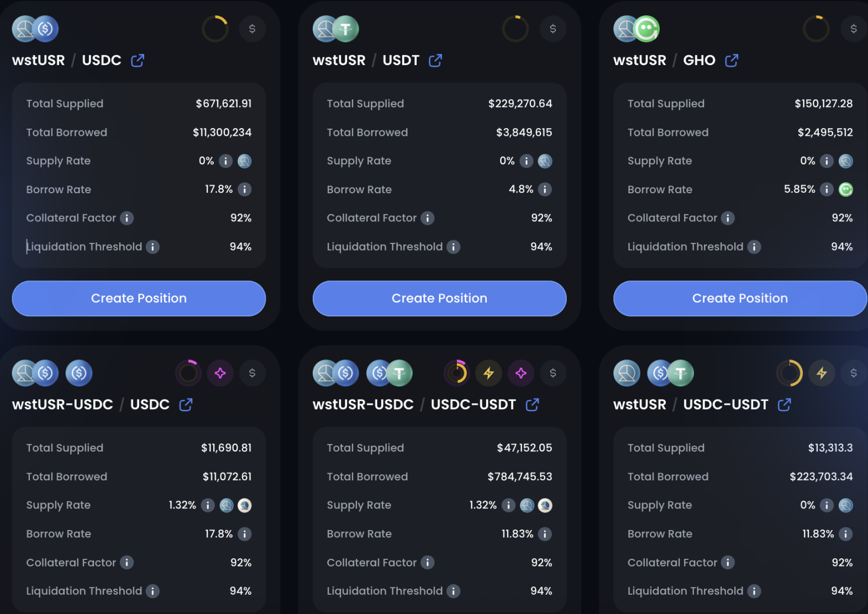Click dollar sign icon on wstUSR / USDT card

553,29
